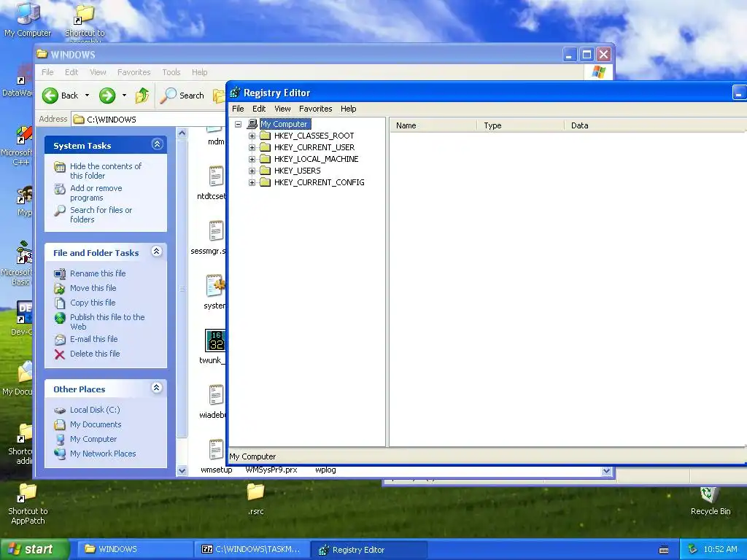Open the Back history dropdown arrow
747x560 pixels.
[x=88, y=96]
